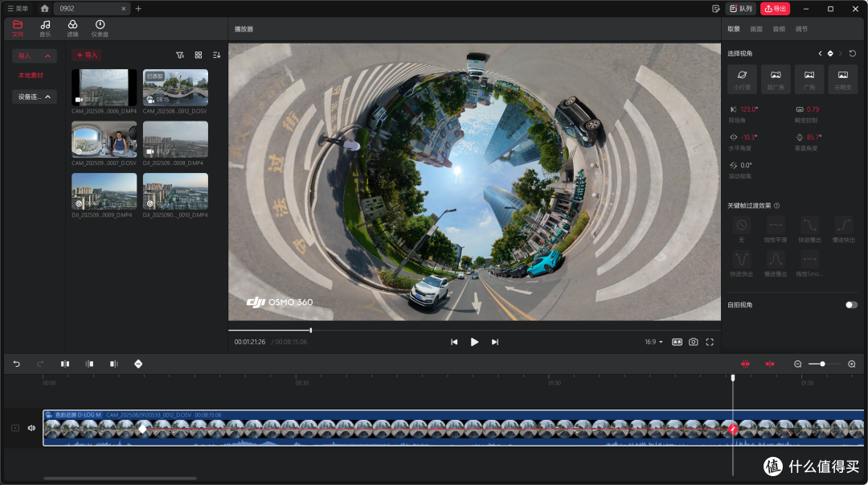Edit the 水平角度 value -10.3°
The width and height of the screenshot is (868, 485).
[749, 138]
